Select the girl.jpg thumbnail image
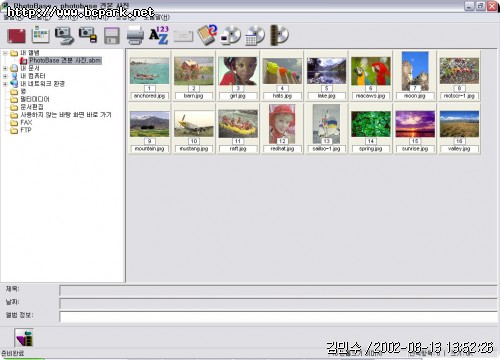 point(238,71)
